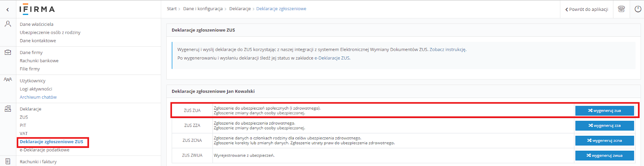The height and width of the screenshot is (166, 644).
Task: Open Ubezpieczenie osób z rodziny
Action: point(50,32)
